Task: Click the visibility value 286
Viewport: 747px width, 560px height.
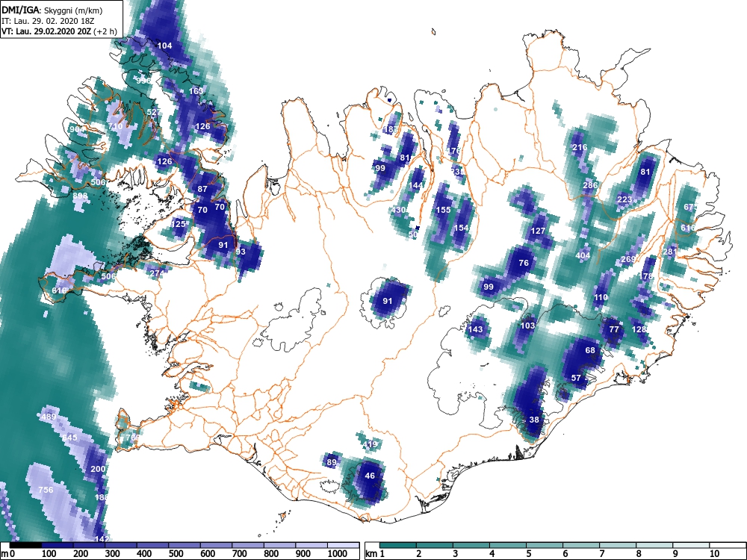Action: click(590, 186)
